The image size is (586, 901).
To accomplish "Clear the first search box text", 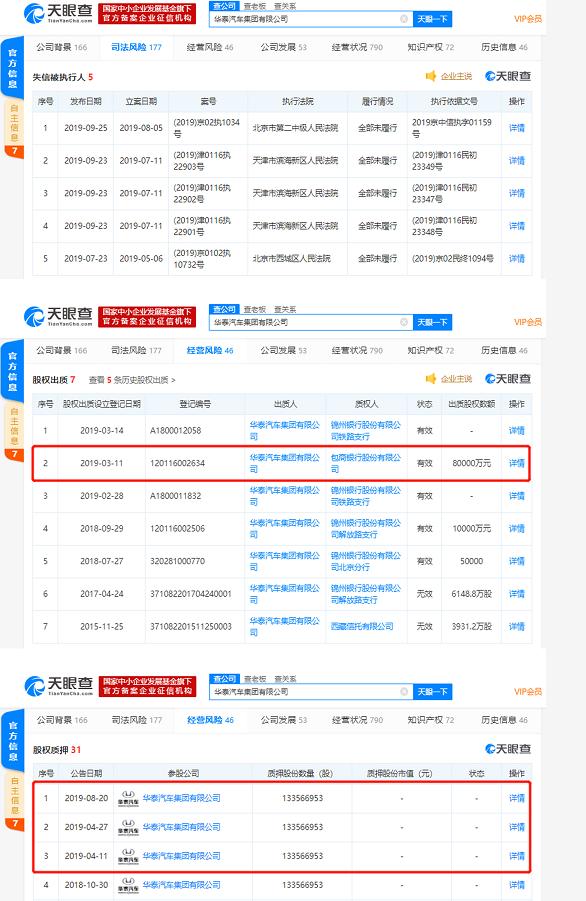I will pos(404,19).
